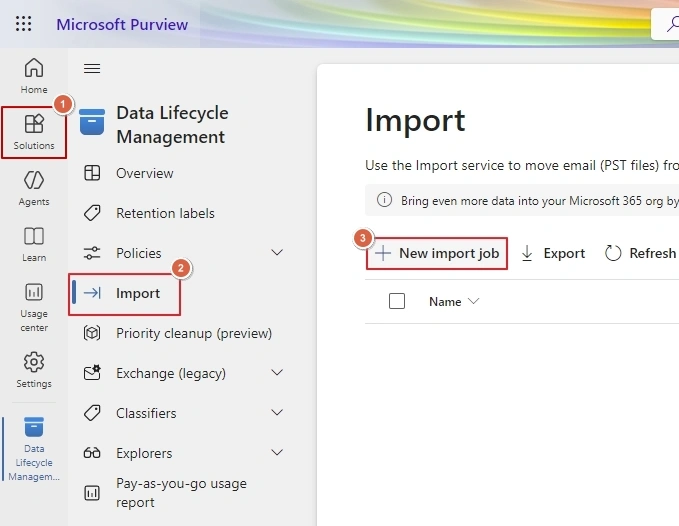This screenshot has width=679, height=526.
Task: Click the Export download arrow icon
Action: click(x=527, y=253)
